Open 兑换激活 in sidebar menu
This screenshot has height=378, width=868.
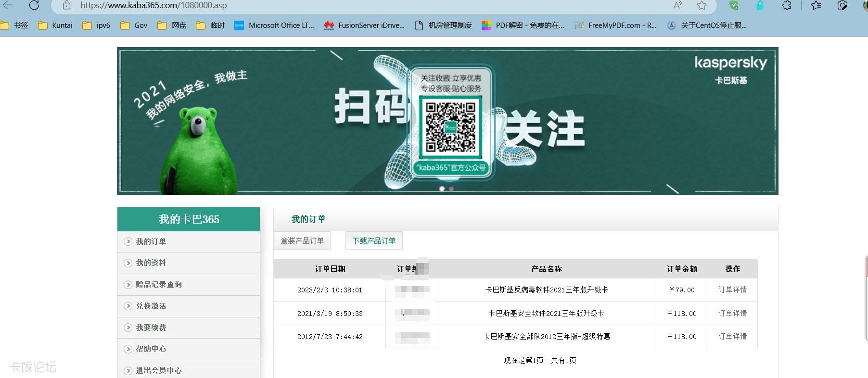click(x=151, y=306)
